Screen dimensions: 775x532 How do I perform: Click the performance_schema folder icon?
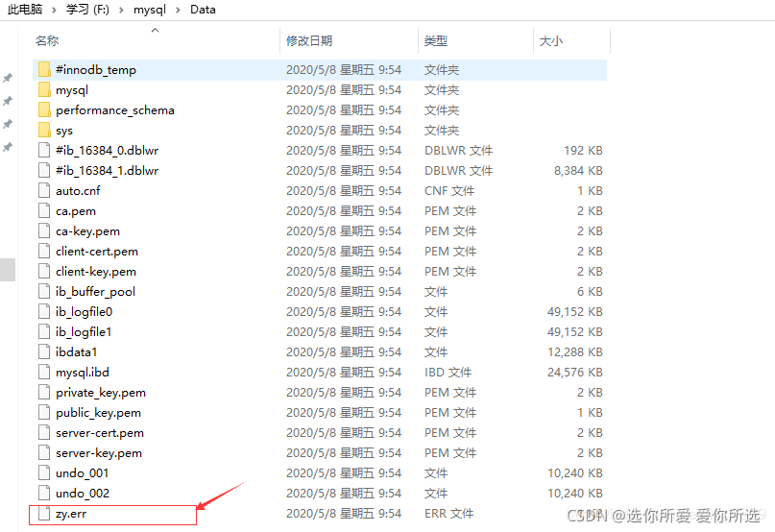(x=44, y=110)
